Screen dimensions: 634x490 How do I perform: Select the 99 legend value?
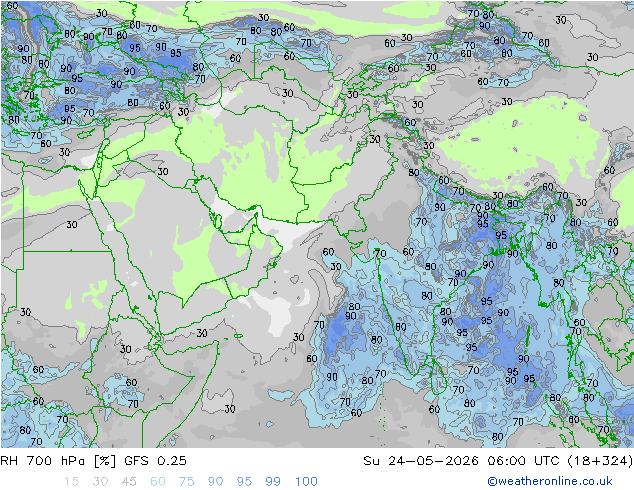[273, 482]
